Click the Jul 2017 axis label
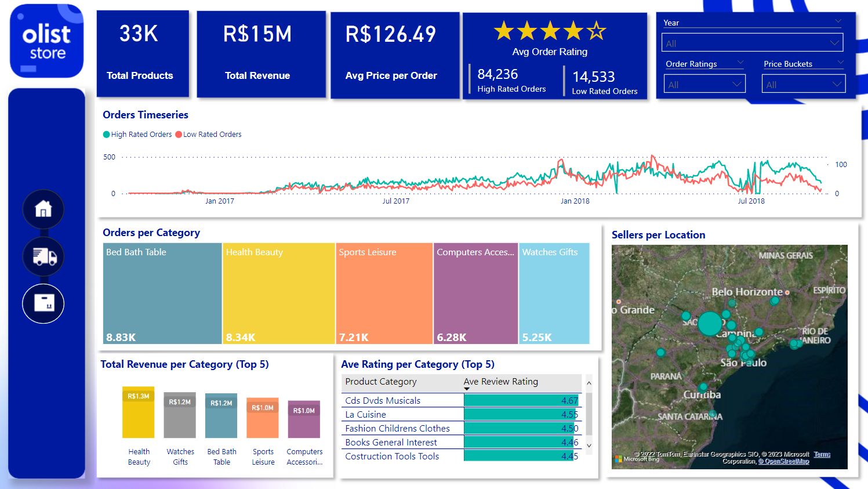 (x=396, y=201)
